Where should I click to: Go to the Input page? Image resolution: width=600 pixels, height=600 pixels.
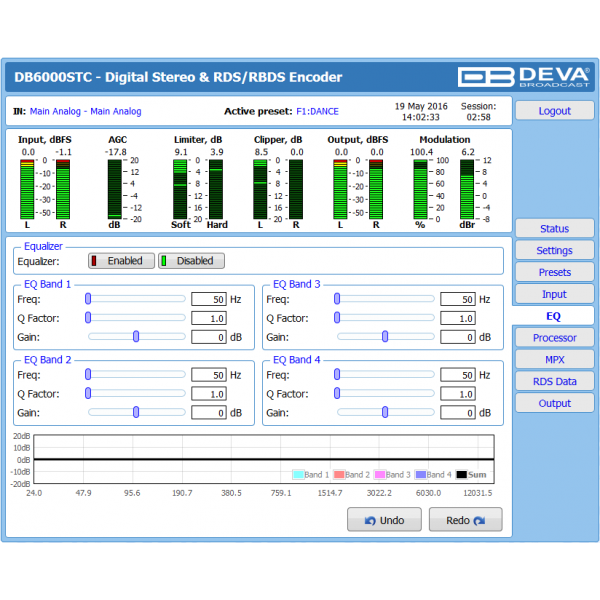point(554,294)
